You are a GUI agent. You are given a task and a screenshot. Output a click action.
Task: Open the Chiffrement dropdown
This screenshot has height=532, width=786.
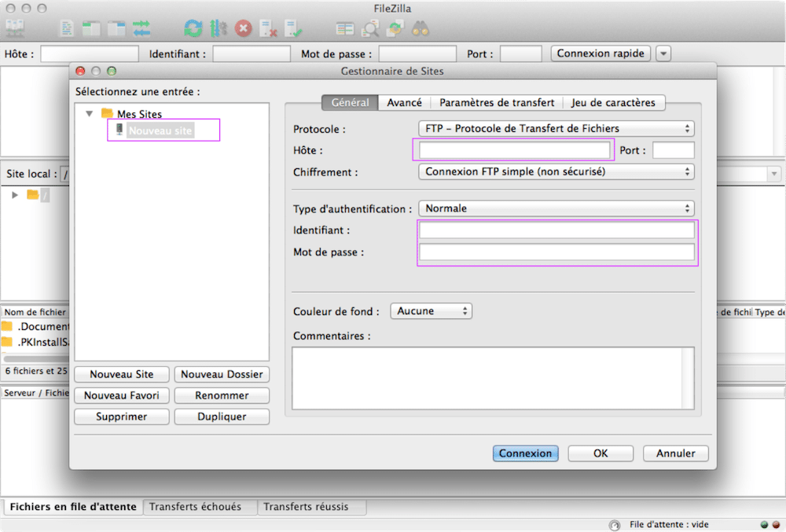coord(556,172)
